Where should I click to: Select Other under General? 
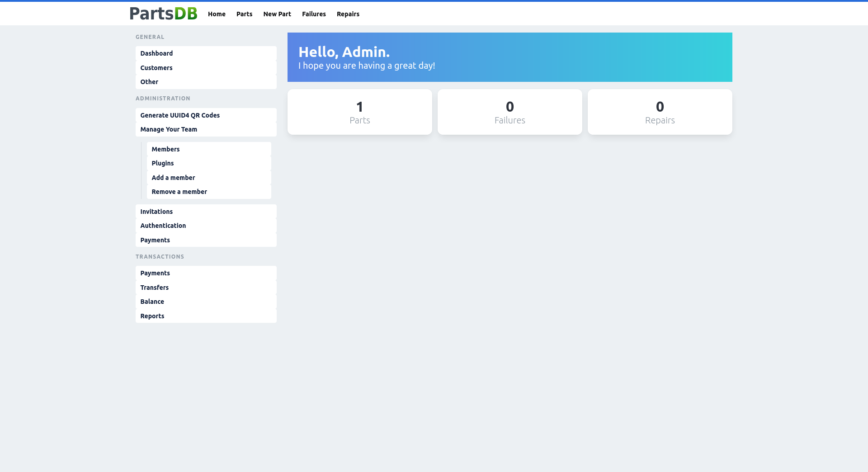pos(149,82)
